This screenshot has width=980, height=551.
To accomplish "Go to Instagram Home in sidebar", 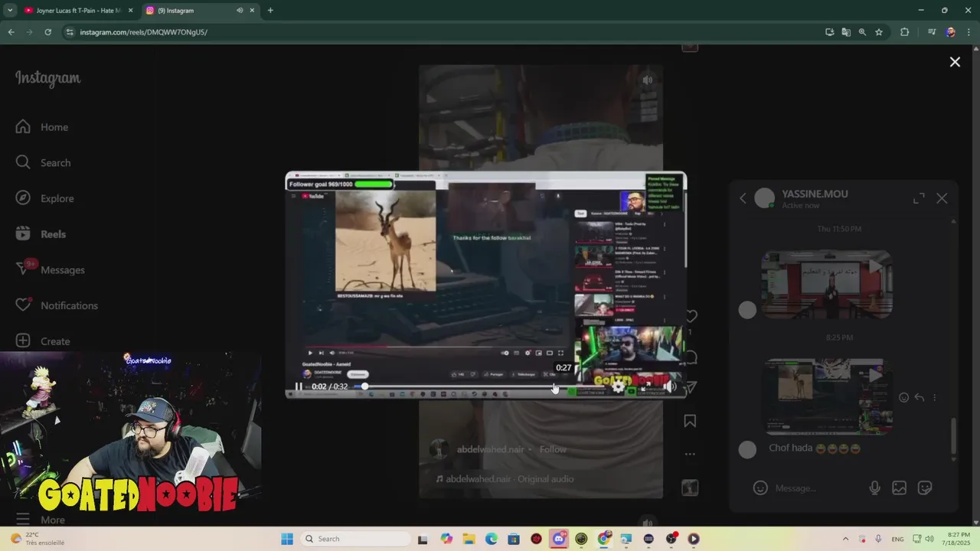I will tap(42, 127).
